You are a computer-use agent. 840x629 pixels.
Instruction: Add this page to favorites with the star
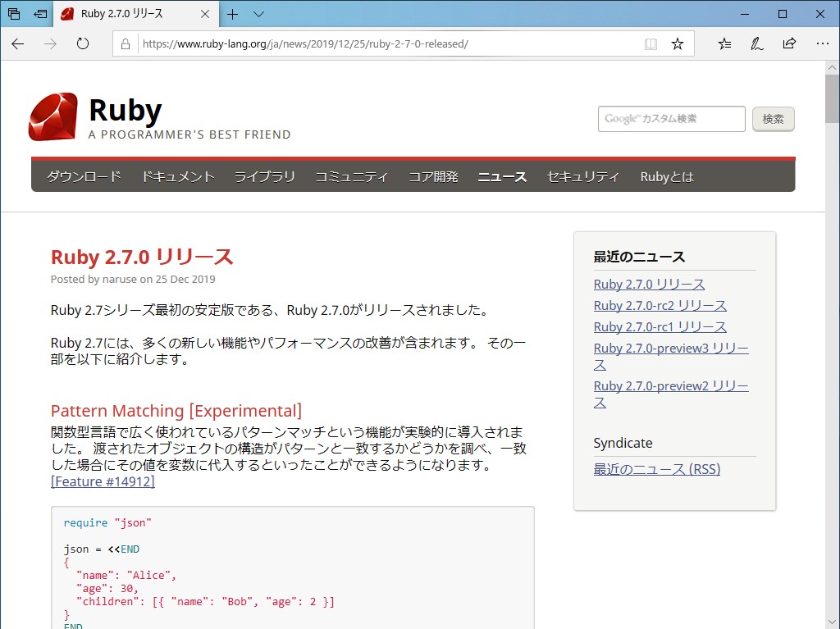pos(678,43)
